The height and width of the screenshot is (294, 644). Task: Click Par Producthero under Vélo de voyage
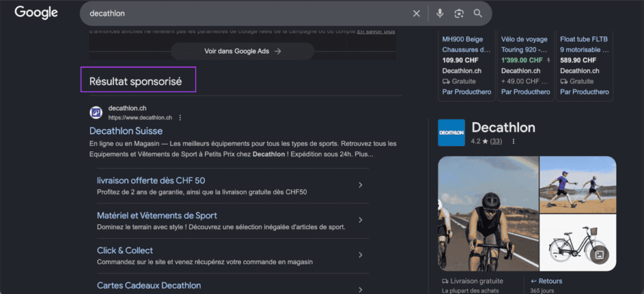pos(526,92)
